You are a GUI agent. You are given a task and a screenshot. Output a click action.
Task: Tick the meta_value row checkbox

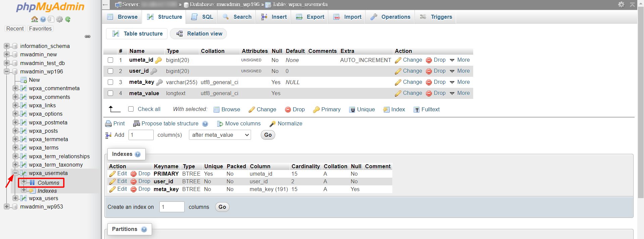point(110,93)
